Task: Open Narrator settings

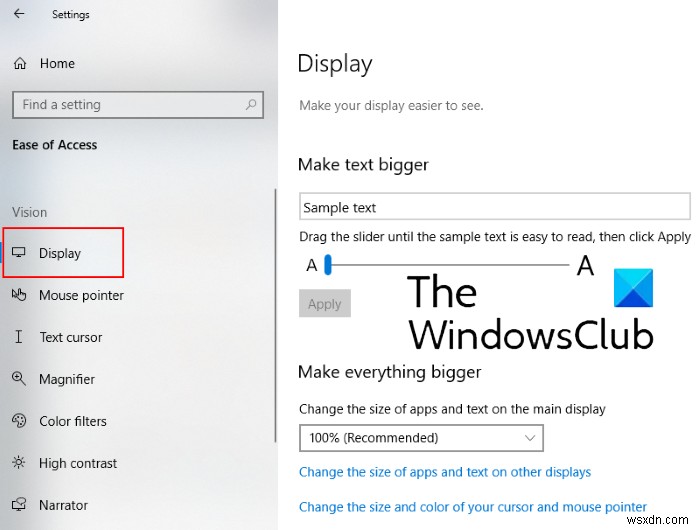Action: (63, 505)
